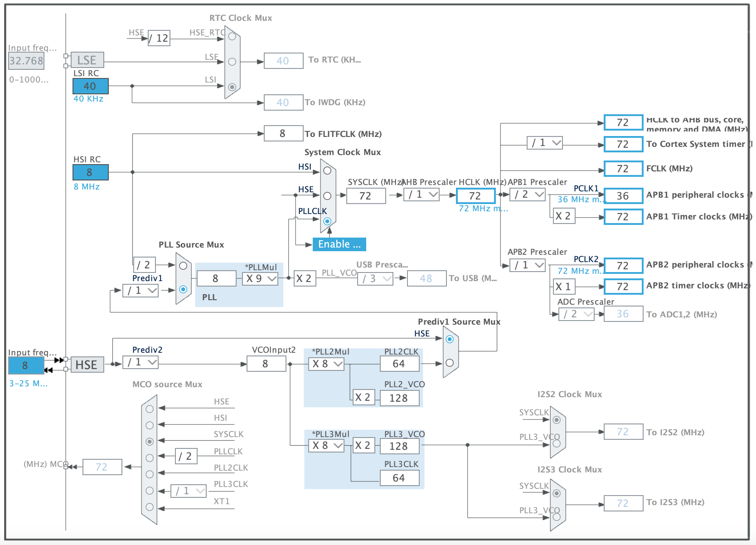Open the PLL2Mul X 8 dropdown
The width and height of the screenshot is (756, 545).
326,364
